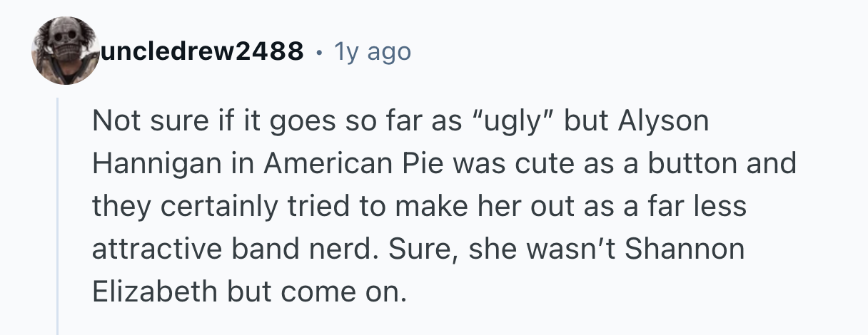Click the opening words "Not sure"
The image size is (868, 335).
pyautogui.click(x=144, y=121)
